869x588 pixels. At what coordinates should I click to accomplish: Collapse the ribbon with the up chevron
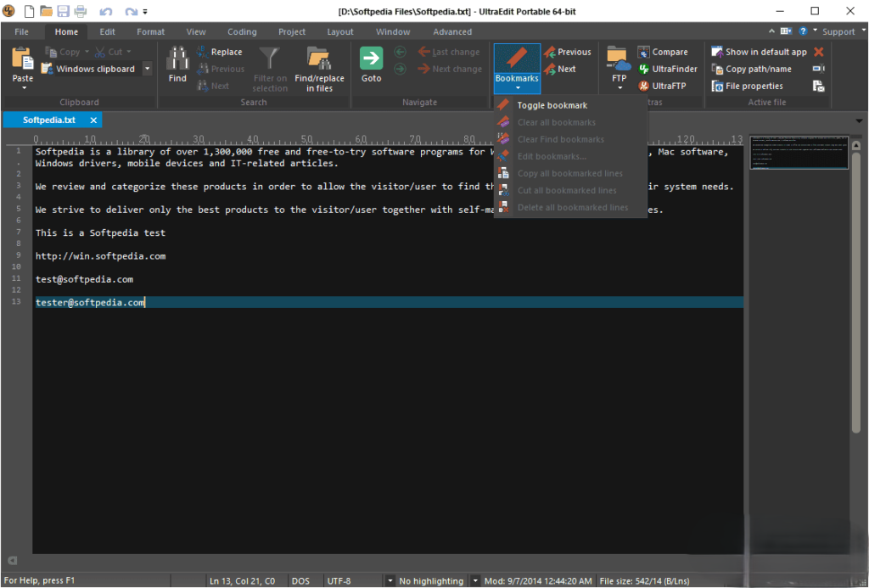point(771,31)
